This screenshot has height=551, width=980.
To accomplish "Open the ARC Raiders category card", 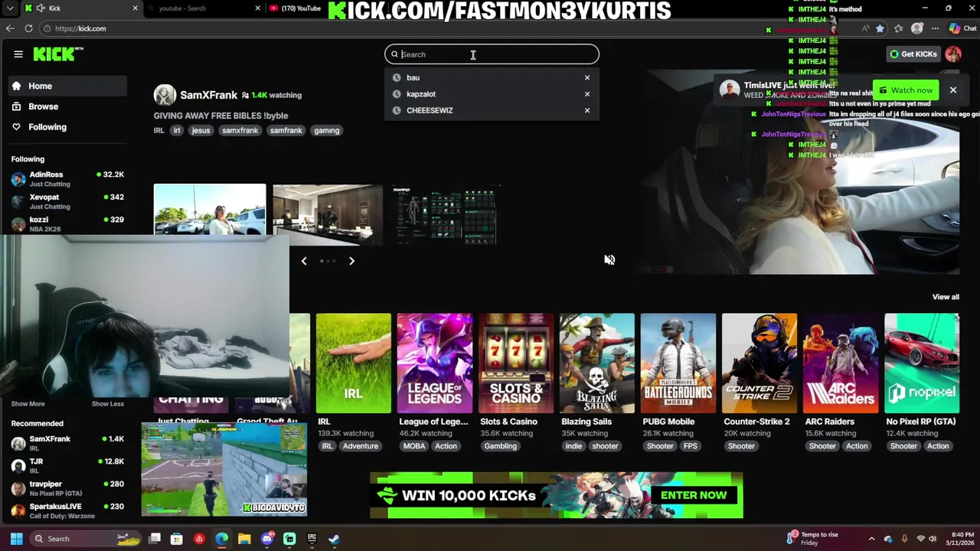I will click(x=840, y=363).
